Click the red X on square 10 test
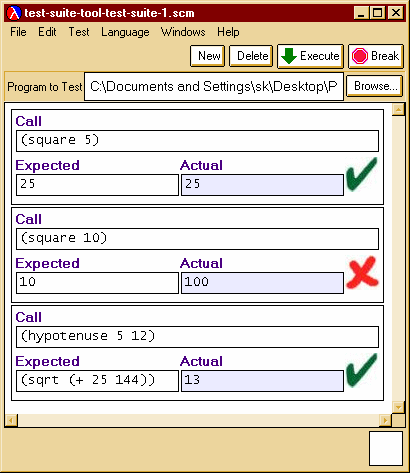 [x=362, y=272]
